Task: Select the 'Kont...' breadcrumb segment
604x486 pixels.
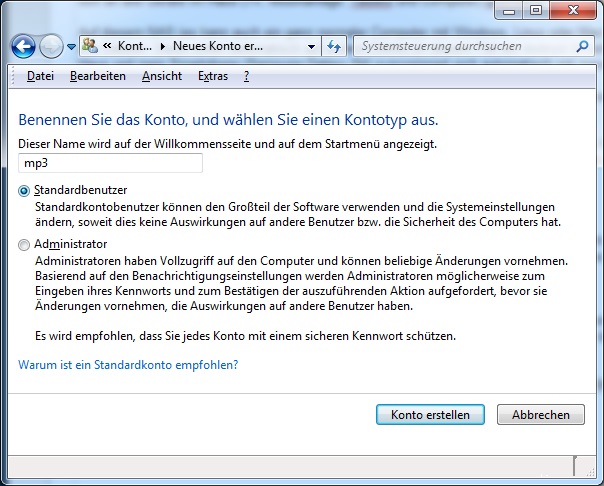Action: (x=135, y=46)
